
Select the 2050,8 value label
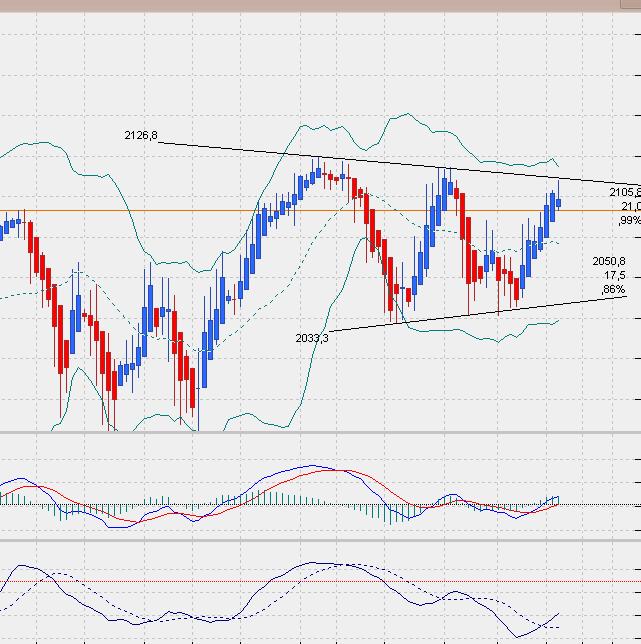point(609,261)
